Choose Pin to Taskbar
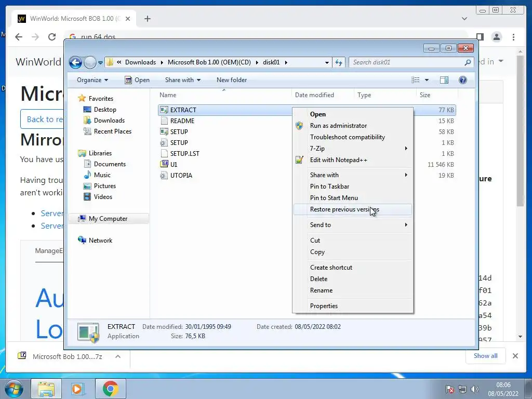 (x=353, y=187)
